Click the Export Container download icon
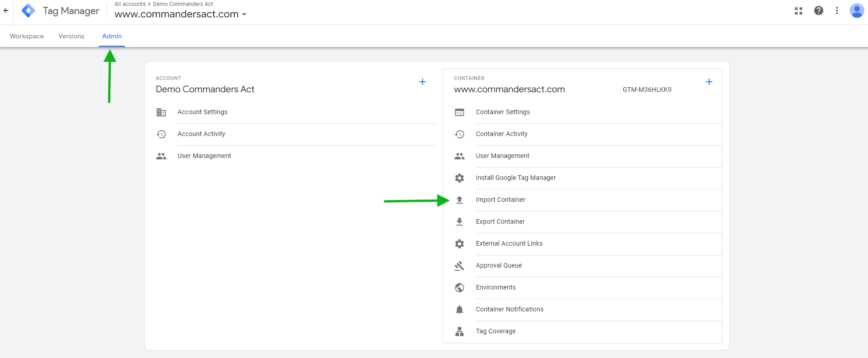 tap(459, 222)
